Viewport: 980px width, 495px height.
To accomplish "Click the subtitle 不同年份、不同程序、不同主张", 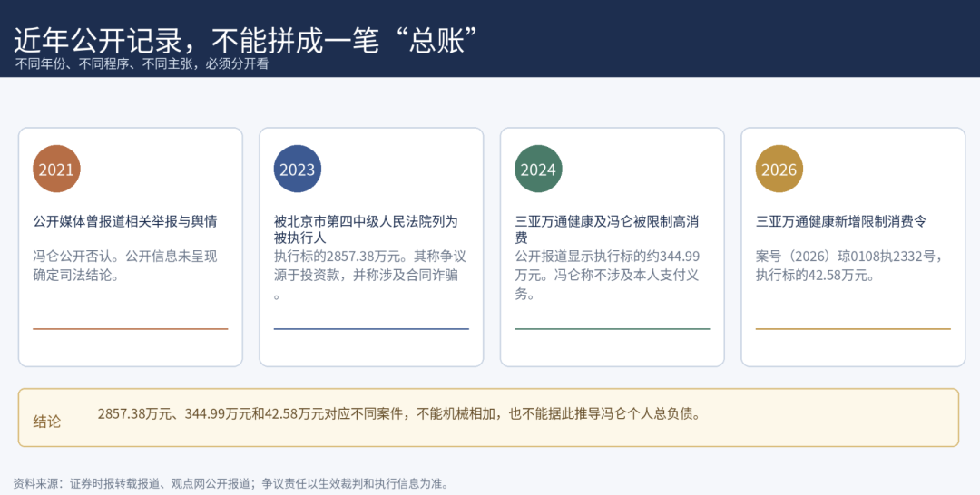I will [103, 63].
